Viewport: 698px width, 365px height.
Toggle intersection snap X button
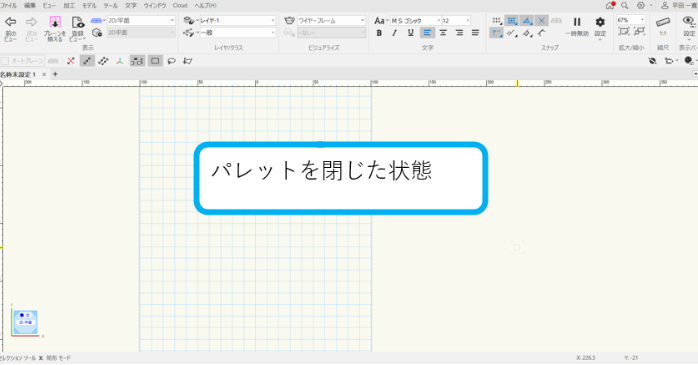541,20
